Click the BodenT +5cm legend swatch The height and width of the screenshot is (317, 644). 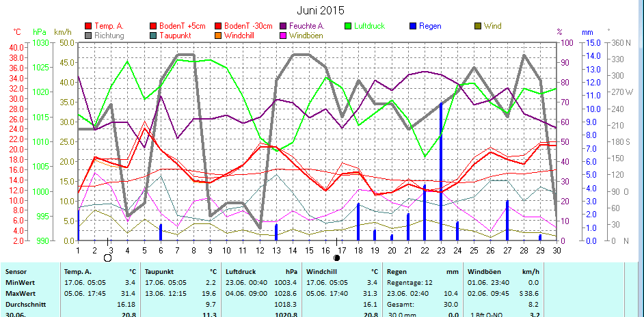(x=153, y=26)
